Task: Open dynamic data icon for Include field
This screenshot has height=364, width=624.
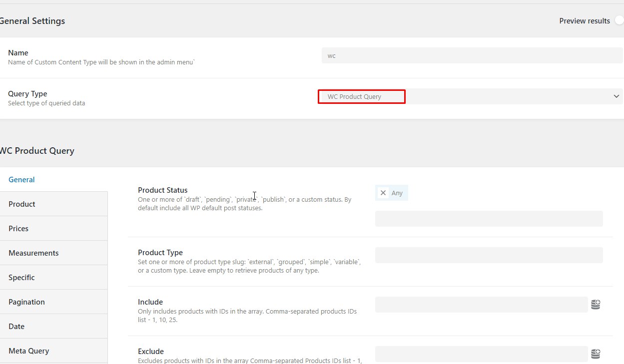Action: click(x=596, y=305)
